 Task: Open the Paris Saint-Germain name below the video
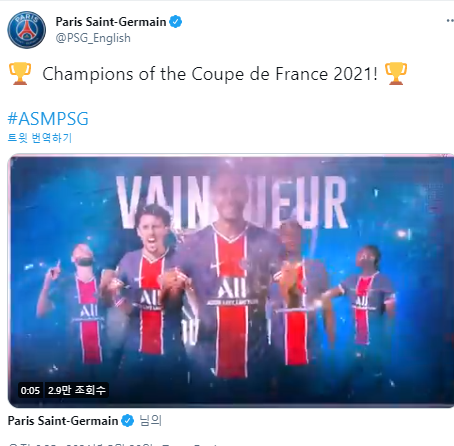[x=63, y=421]
